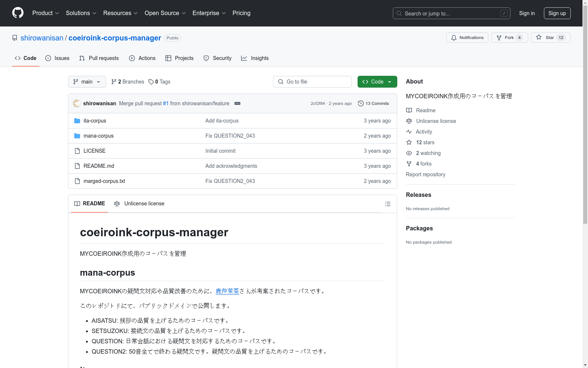Open the README.md file
588x368 pixels.
click(99, 166)
